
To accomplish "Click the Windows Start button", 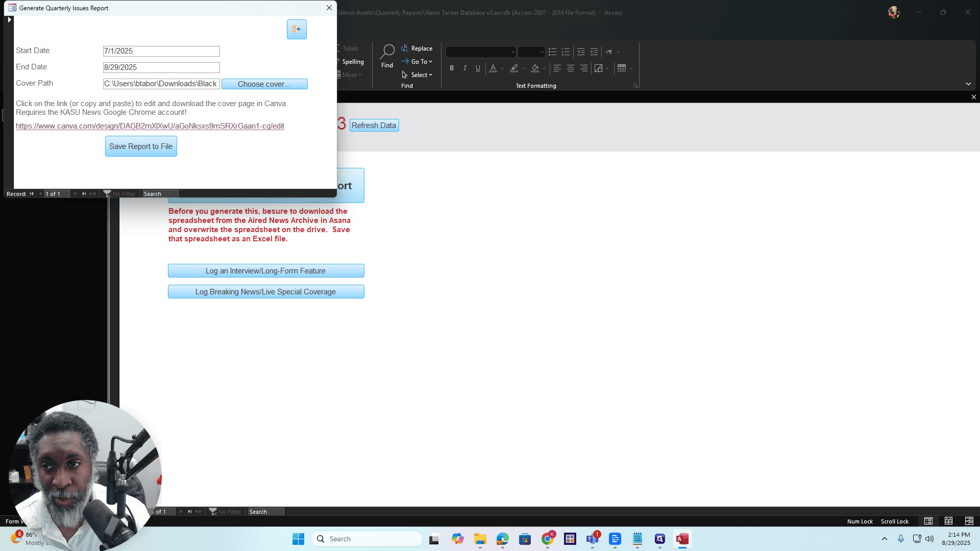I will coord(299,539).
